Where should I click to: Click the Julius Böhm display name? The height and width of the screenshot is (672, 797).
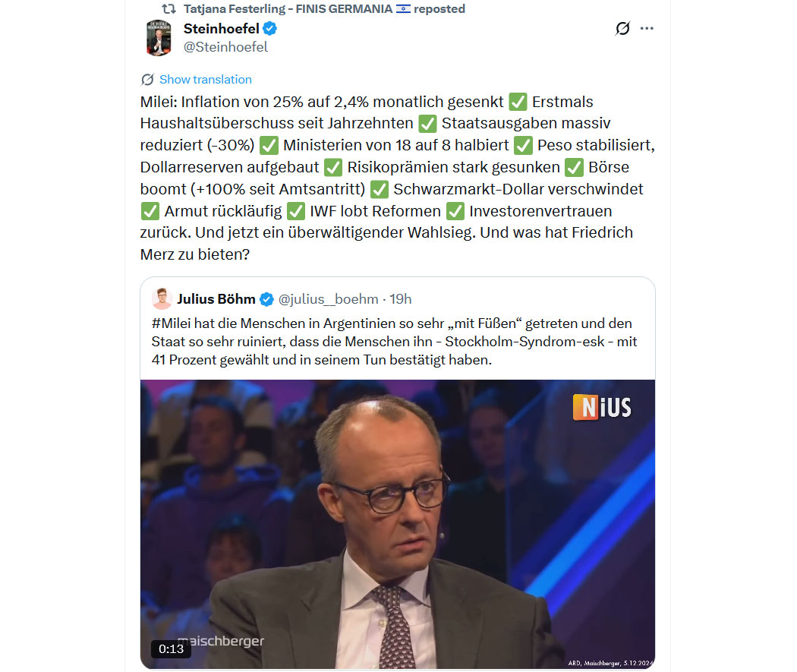point(216,299)
